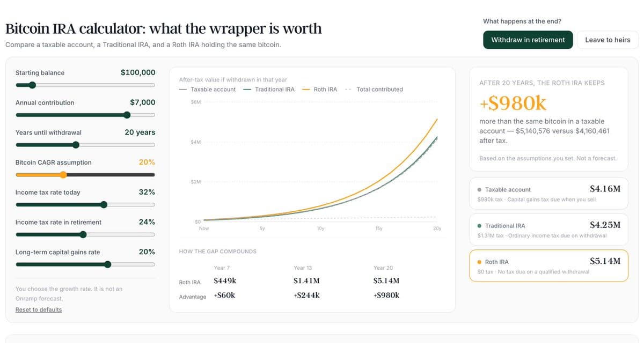Switch to Leave to heirs
This screenshot has height=362, width=644.
pyautogui.click(x=608, y=40)
